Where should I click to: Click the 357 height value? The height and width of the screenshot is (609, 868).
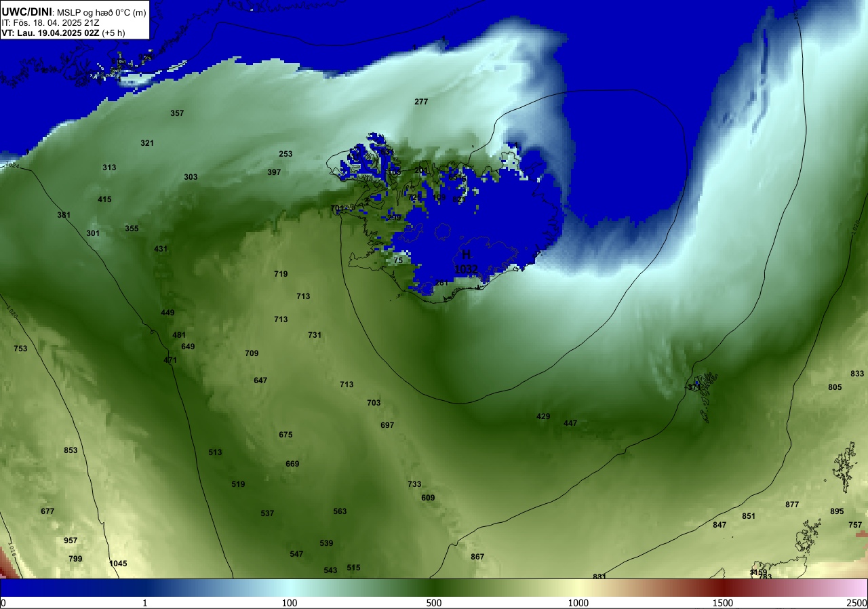tap(177, 113)
